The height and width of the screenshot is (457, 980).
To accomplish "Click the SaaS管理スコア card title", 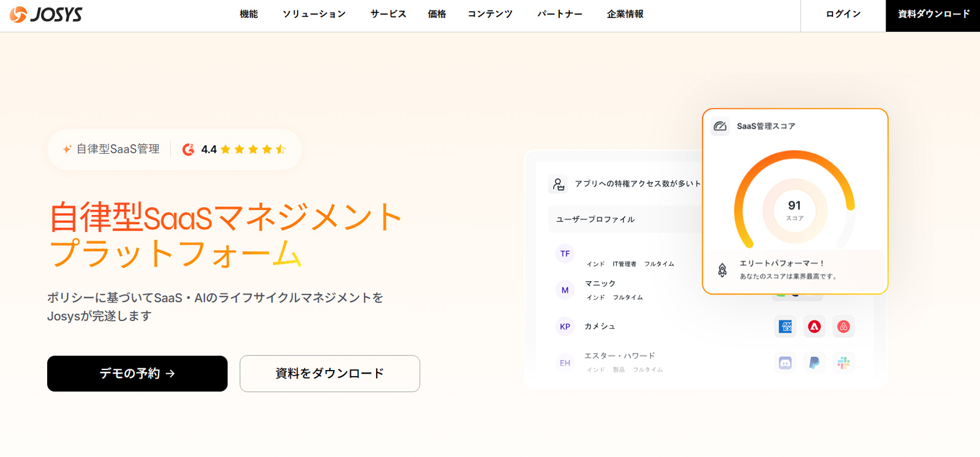I will pyautogui.click(x=766, y=126).
